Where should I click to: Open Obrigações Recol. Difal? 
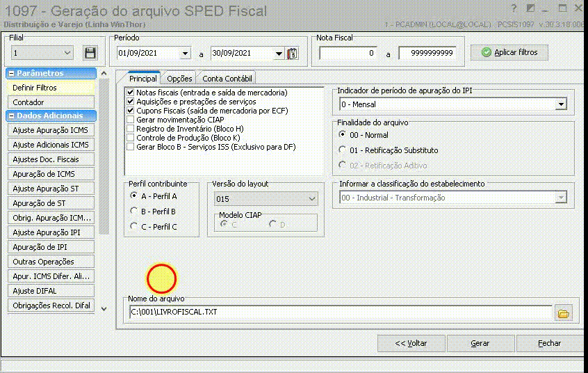[51, 305]
